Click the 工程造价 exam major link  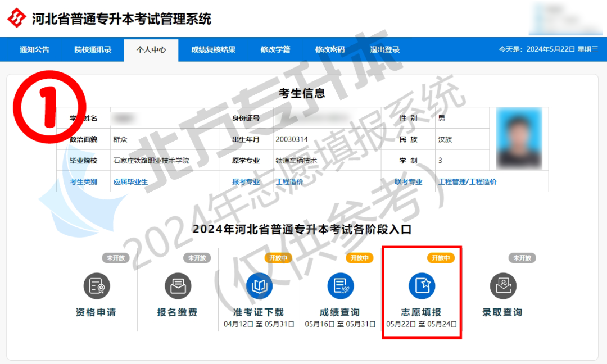click(289, 182)
